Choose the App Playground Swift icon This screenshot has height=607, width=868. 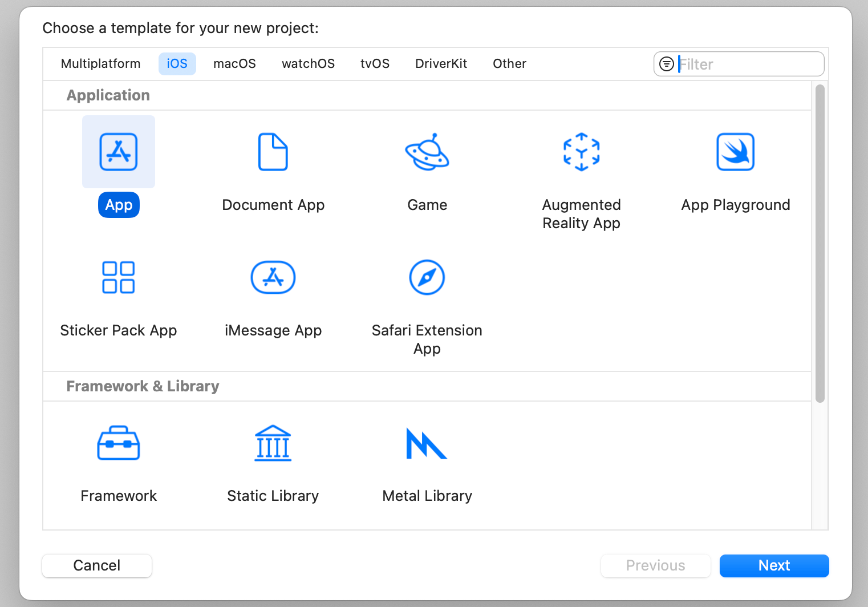tap(736, 152)
